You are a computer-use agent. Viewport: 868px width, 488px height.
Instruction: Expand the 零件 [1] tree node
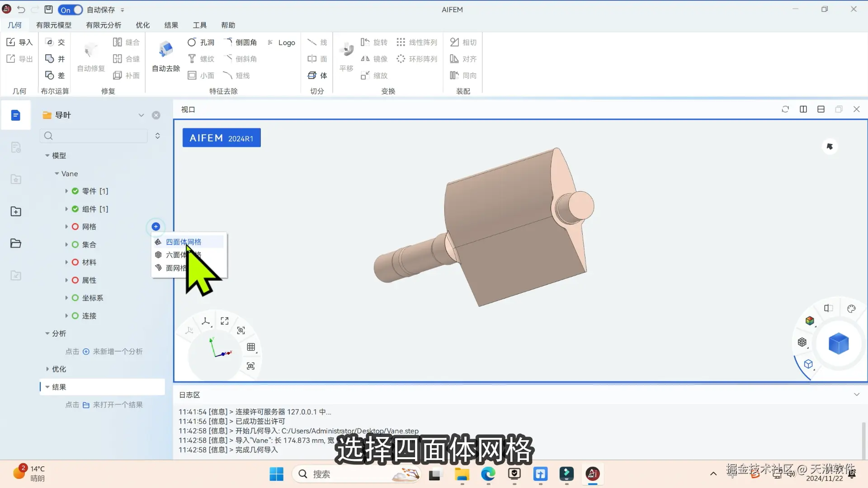[x=66, y=191]
